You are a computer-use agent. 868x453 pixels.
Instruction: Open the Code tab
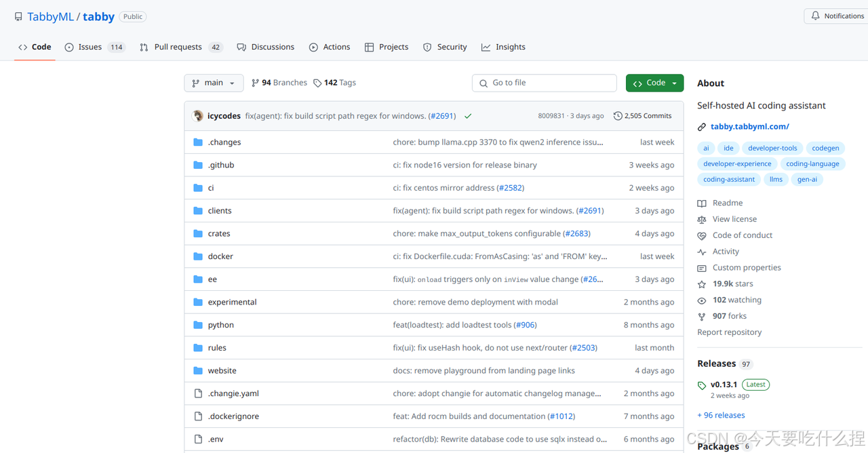click(x=35, y=47)
